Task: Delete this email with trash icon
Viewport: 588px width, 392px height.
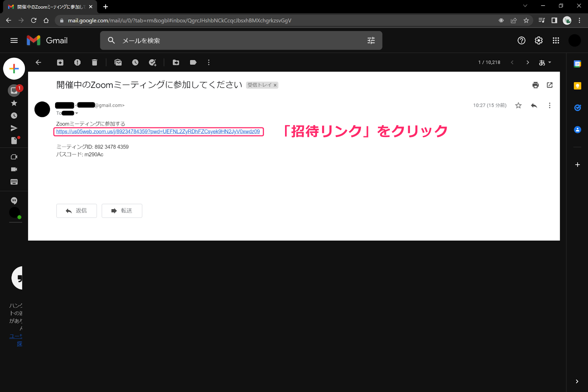Action: (94, 63)
